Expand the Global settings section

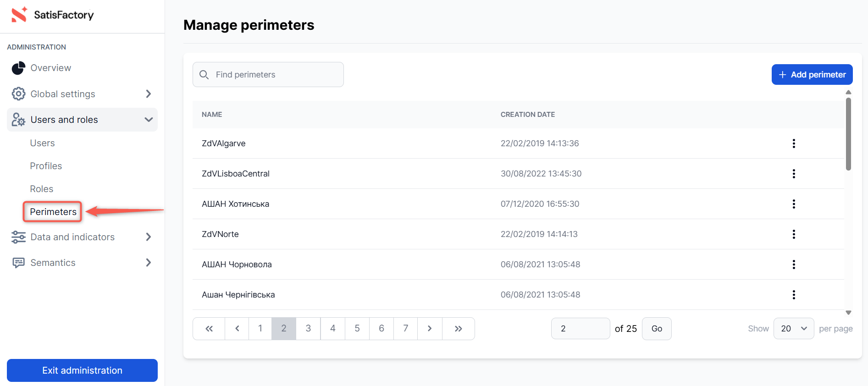148,94
